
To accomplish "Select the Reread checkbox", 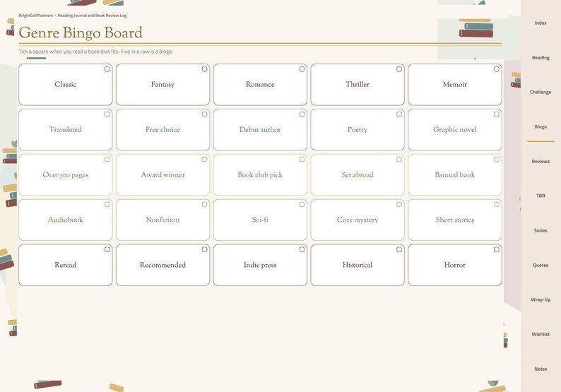I will 107,249.
